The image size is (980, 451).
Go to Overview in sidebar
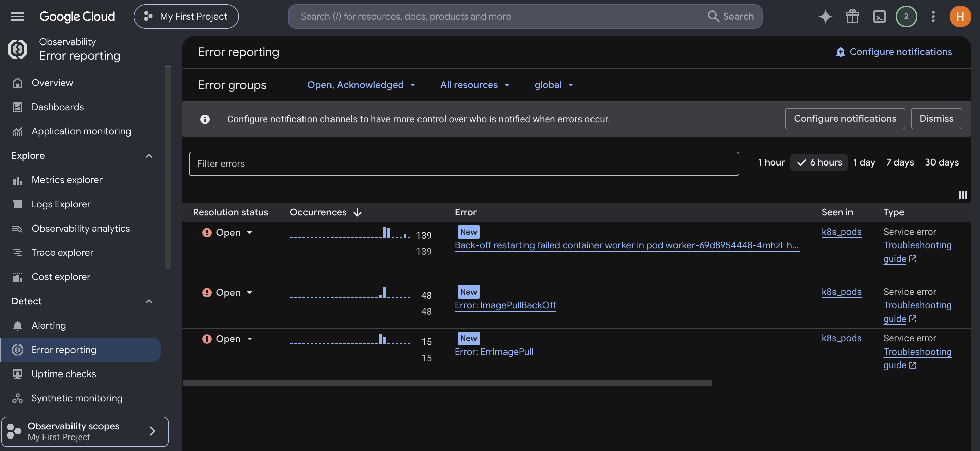click(x=52, y=83)
